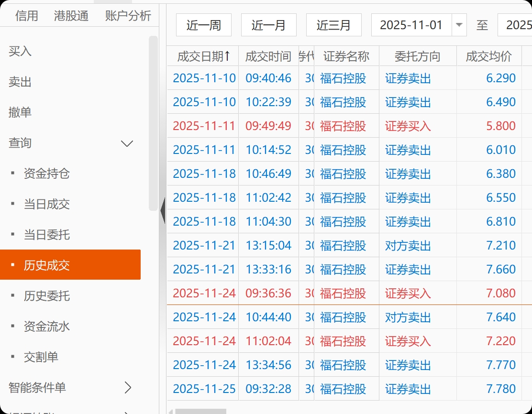The height and width of the screenshot is (414, 532).
Task: Open 当日委托 query item
Action: point(46,235)
